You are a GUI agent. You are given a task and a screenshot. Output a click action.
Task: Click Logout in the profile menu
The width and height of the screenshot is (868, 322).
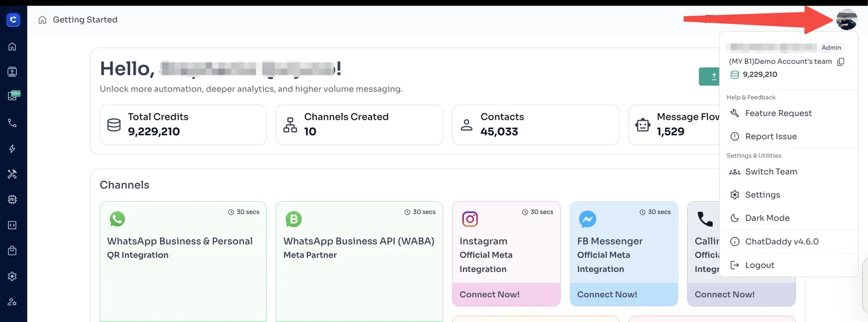(x=759, y=265)
